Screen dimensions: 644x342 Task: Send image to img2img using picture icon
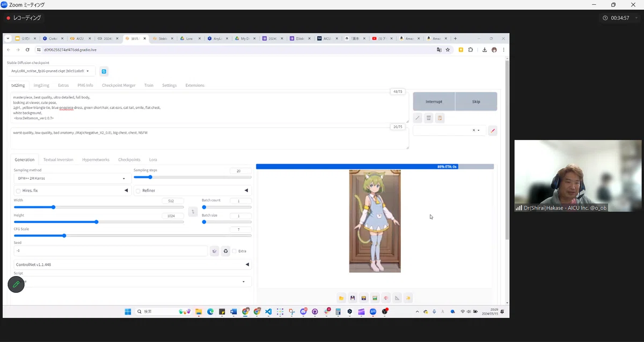[375, 298]
